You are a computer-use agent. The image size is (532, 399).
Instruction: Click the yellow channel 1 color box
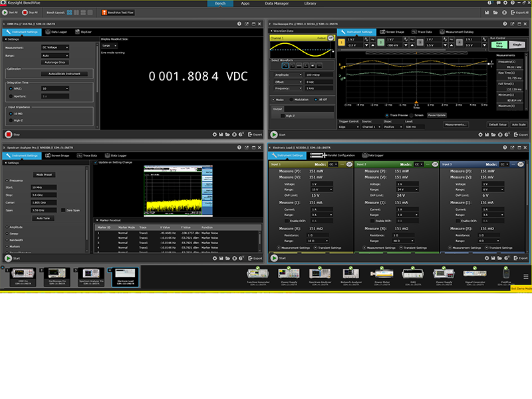pyautogui.click(x=342, y=41)
